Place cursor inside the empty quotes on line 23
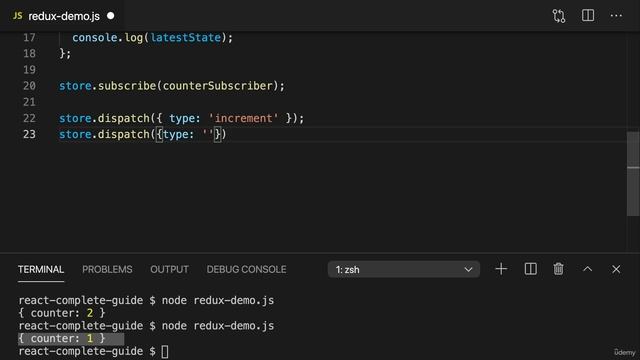This screenshot has width=640, height=360. (x=208, y=133)
